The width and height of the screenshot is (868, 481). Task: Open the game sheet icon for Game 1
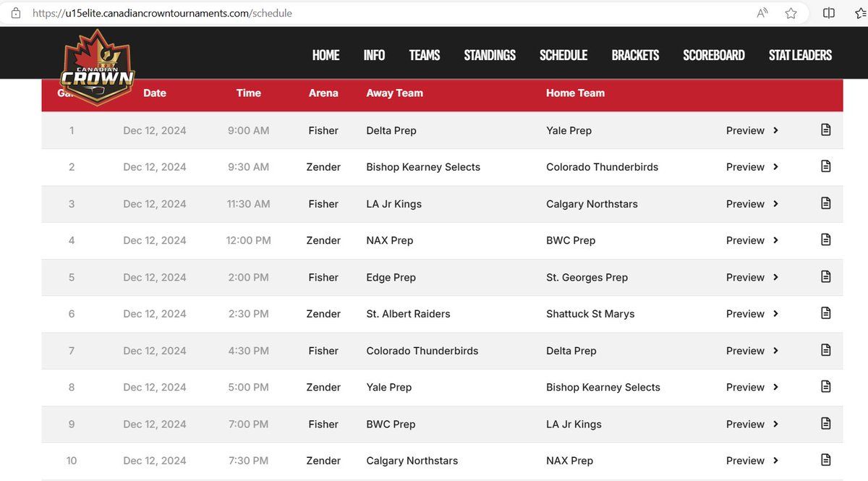point(825,130)
